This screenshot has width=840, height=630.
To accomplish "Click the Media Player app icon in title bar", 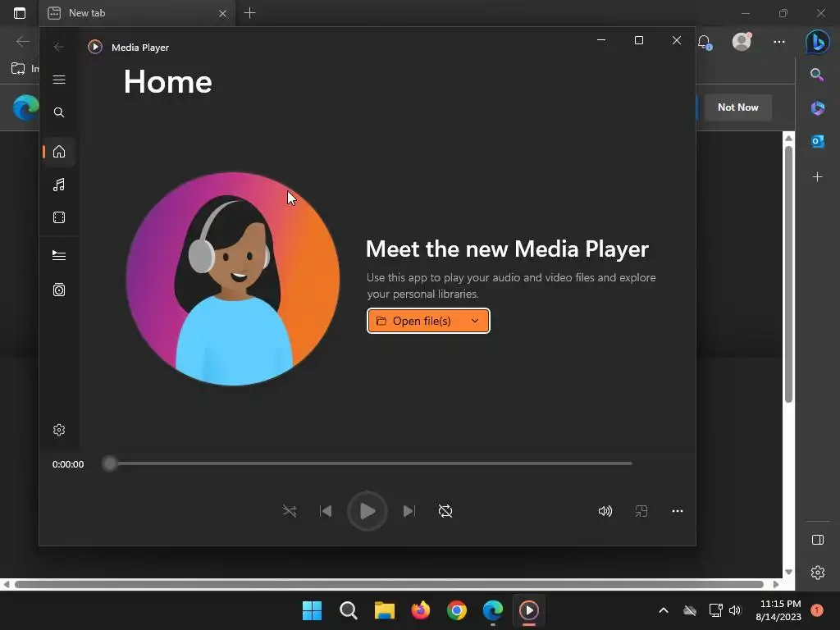I will click(x=95, y=47).
